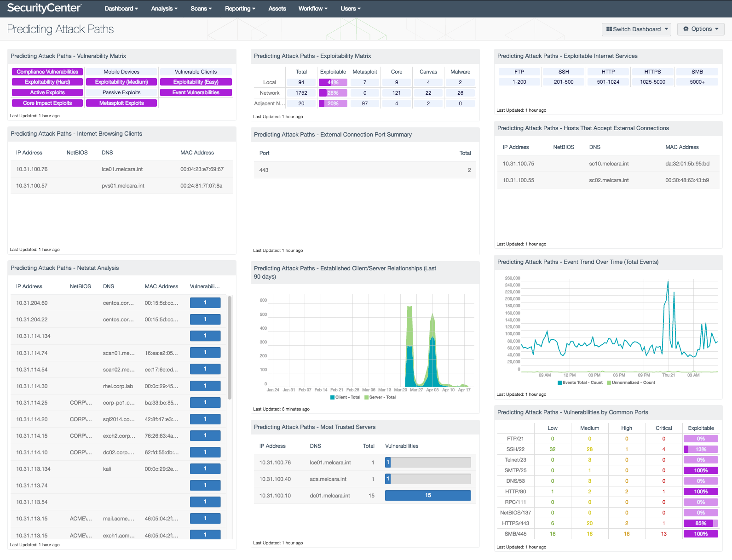Screen dimensions: 732x560
Task: Click Vulnerabilities by Common Ports panel title
Action: tap(573, 412)
